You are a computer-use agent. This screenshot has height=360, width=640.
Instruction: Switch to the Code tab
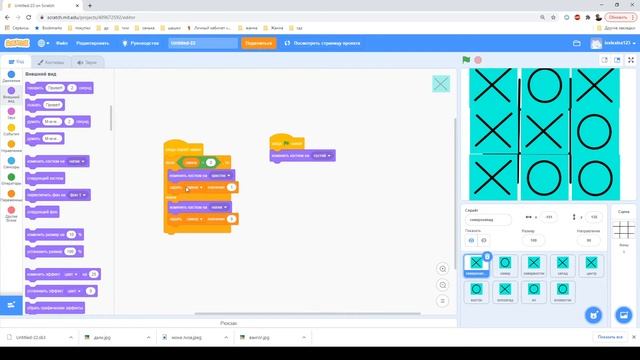[16, 62]
